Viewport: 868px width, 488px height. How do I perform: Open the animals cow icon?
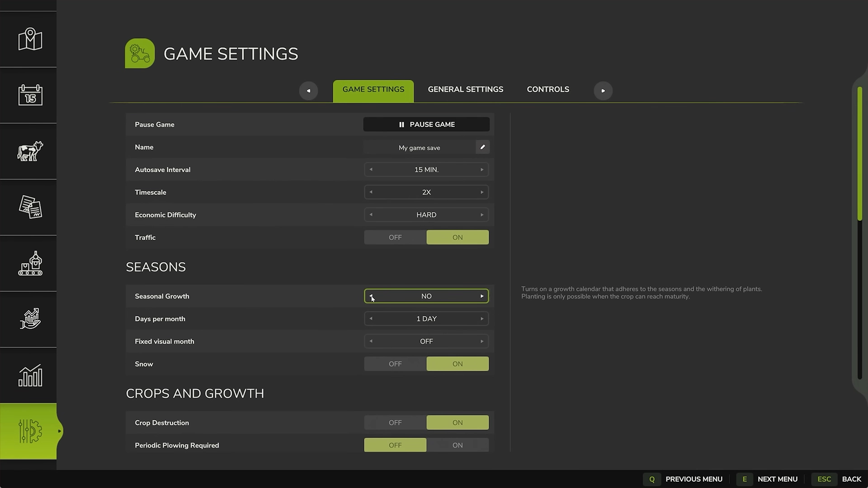tap(30, 151)
